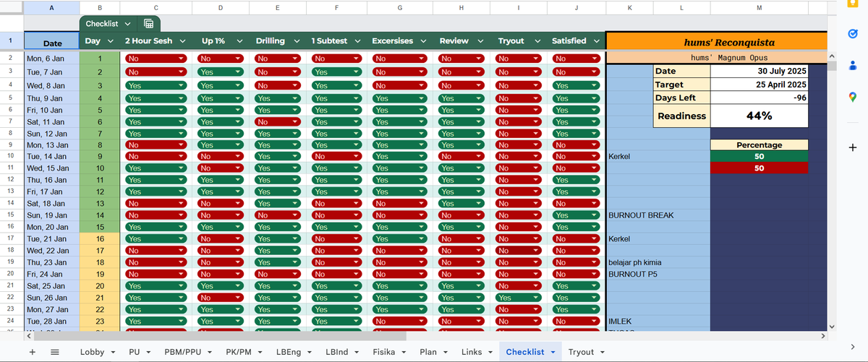This screenshot has width=868, height=362.
Task: Select the hums' Reconquista title cell
Action: click(715, 41)
